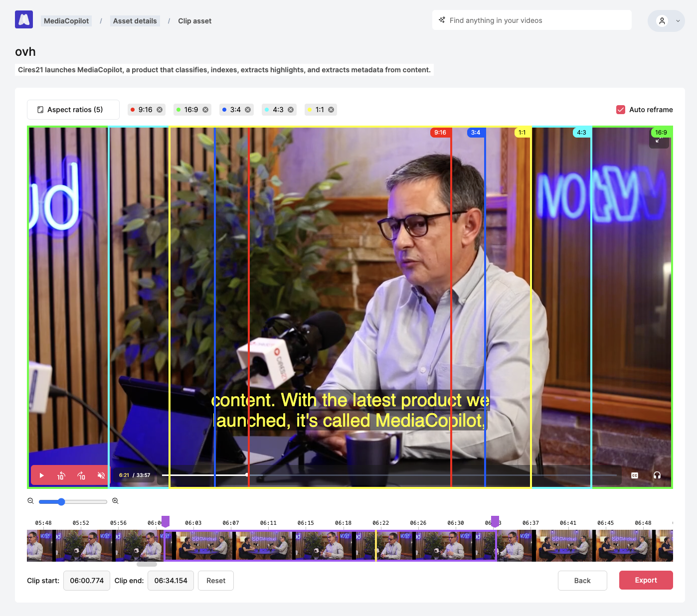The width and height of the screenshot is (697, 616).
Task: Select the red 9:16 frame label on video
Action: coord(440,133)
